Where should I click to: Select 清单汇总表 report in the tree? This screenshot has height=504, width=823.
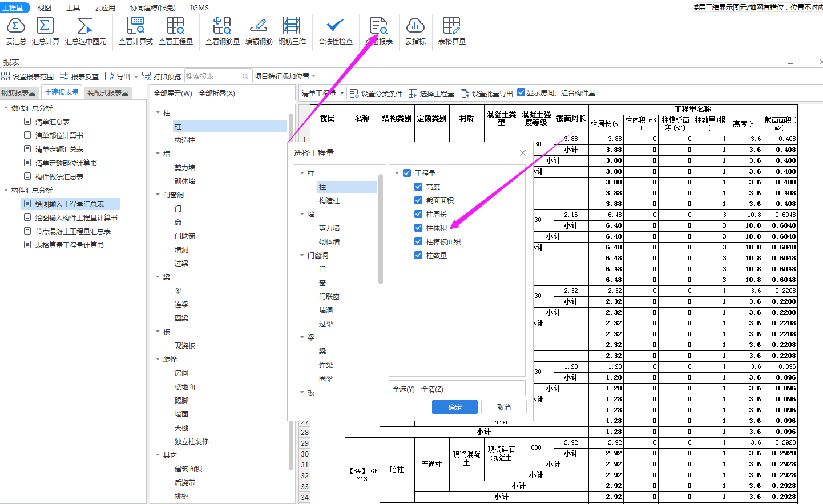53,122
